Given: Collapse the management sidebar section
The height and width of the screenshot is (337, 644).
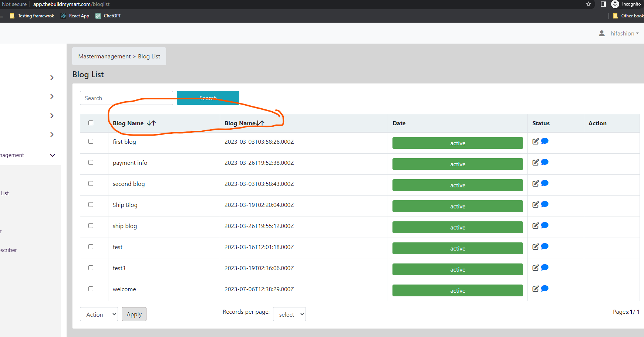Looking at the screenshot, I should 53,155.
